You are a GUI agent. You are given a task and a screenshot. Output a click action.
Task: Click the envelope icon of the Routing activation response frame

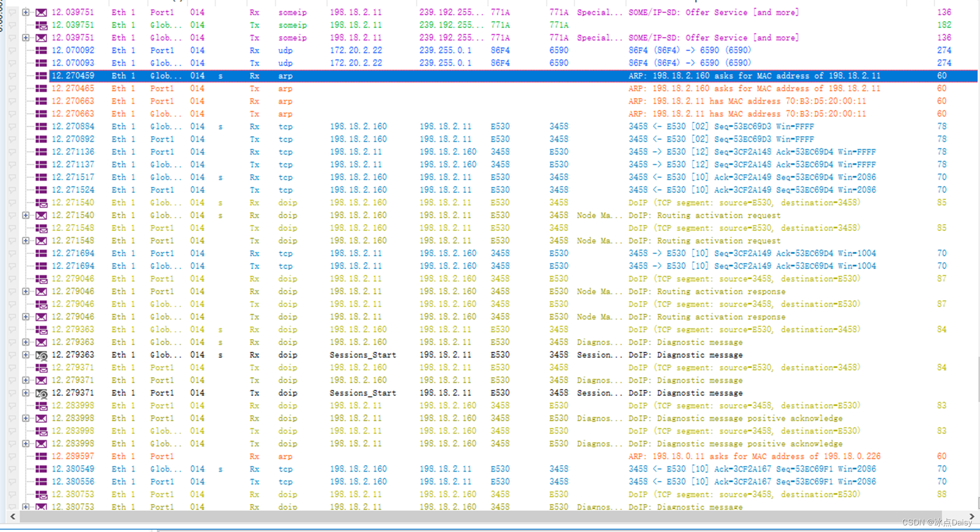coord(41,291)
